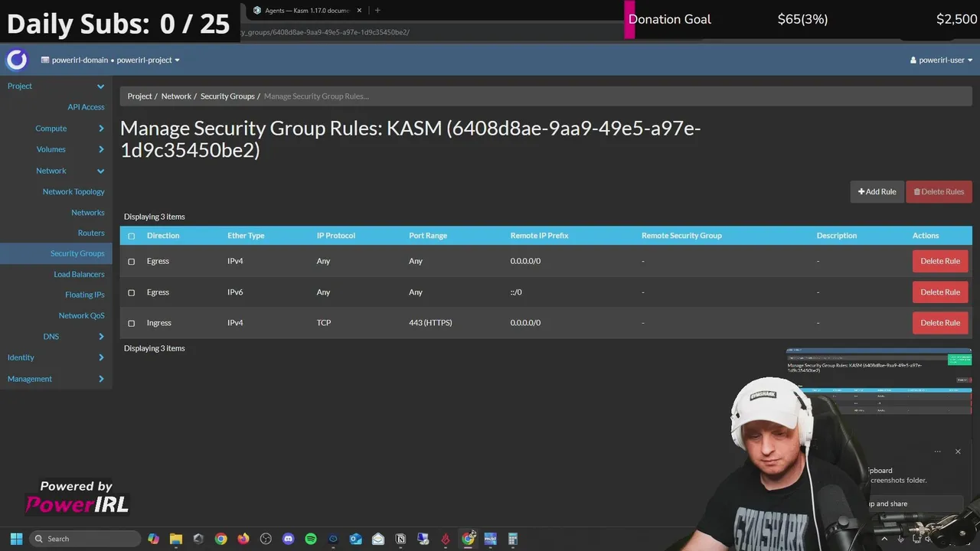
Task: Click the '443 (HTTPS)' port range cell
Action: (x=430, y=323)
